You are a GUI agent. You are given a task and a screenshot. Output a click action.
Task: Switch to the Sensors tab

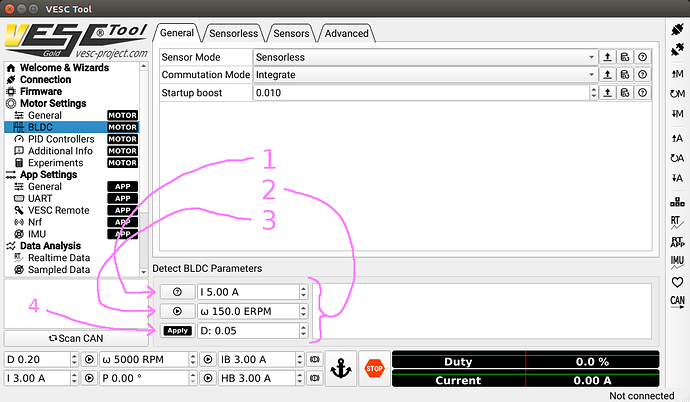coord(291,33)
